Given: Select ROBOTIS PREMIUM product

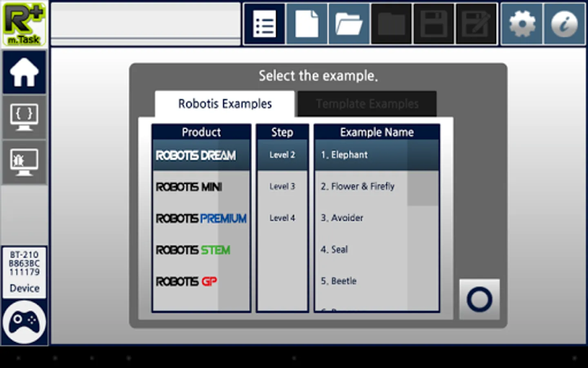Looking at the screenshot, I should coord(201,218).
